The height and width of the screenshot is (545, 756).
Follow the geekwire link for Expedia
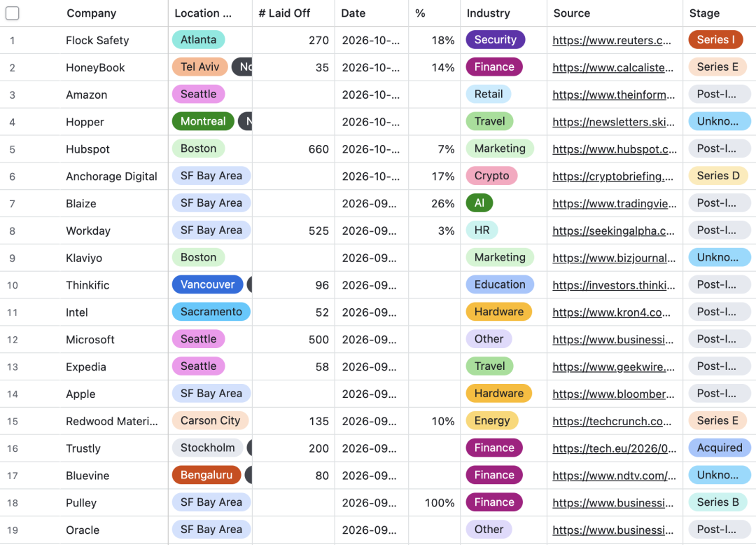click(613, 367)
